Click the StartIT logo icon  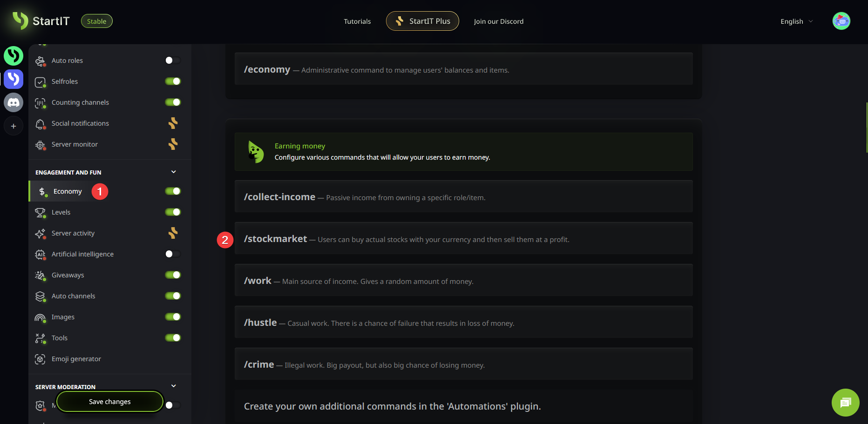tap(20, 20)
